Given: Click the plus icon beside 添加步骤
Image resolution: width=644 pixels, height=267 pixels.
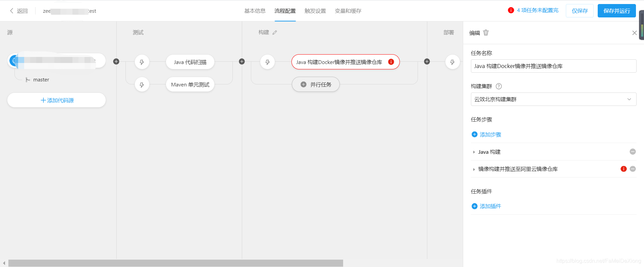Looking at the screenshot, I should click(x=474, y=134).
